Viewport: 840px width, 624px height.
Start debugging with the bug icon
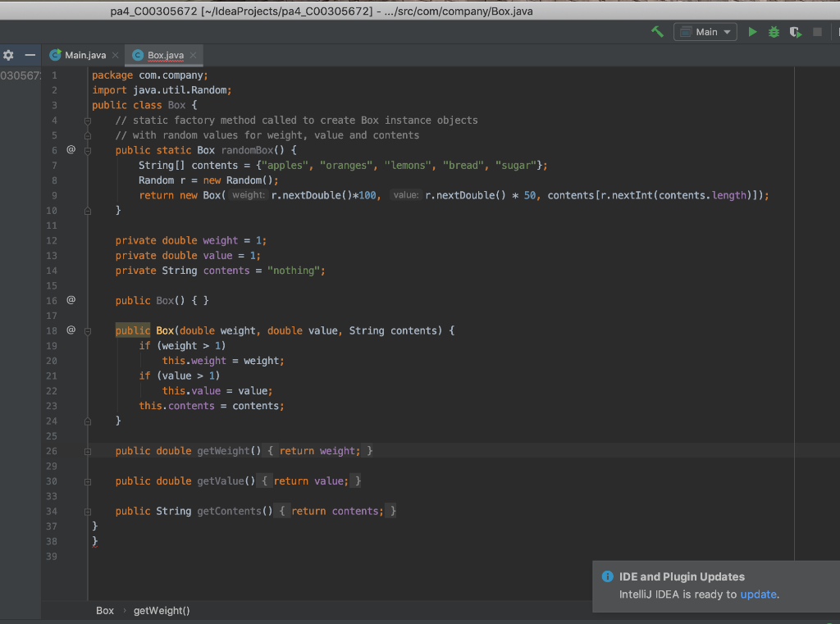[x=774, y=32]
